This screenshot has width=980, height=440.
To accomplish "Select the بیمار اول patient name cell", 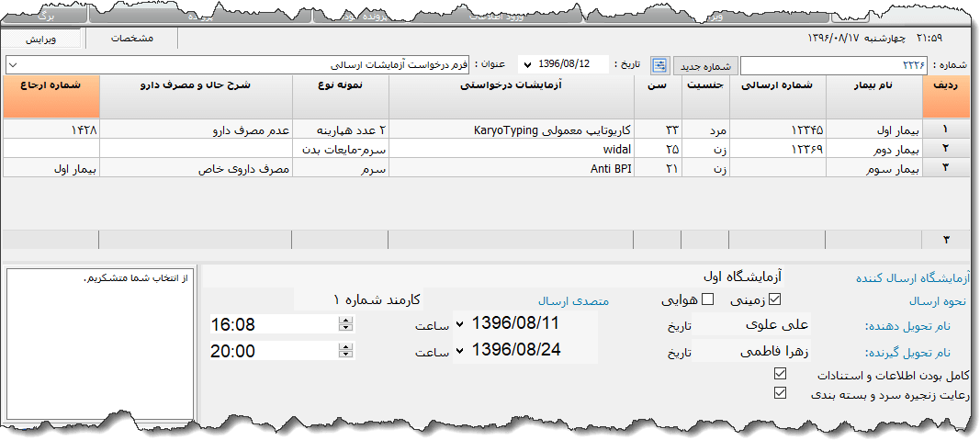I will click(874, 130).
